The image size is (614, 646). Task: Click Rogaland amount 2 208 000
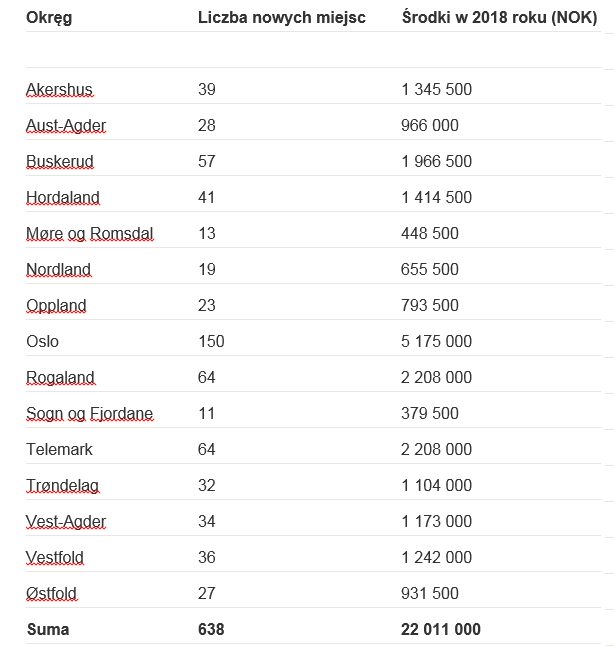pos(436,377)
